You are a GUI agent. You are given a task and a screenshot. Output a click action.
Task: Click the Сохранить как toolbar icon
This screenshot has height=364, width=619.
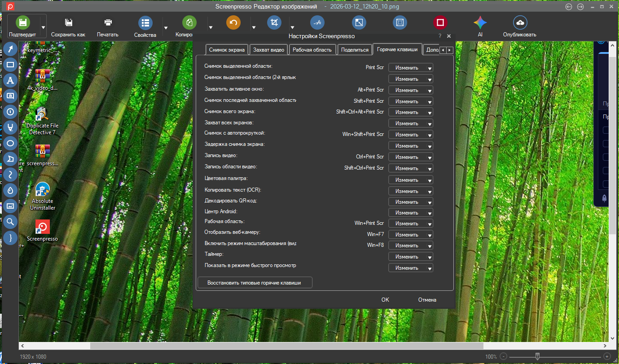(68, 23)
